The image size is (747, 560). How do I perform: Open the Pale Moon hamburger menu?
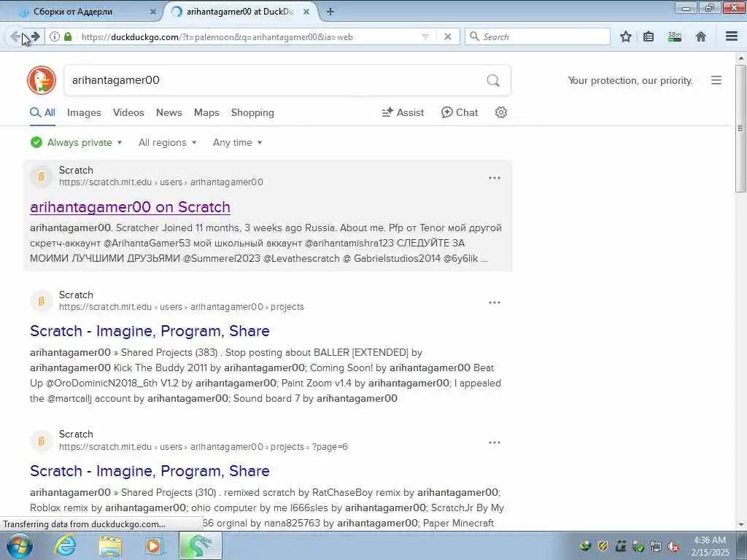pos(732,36)
